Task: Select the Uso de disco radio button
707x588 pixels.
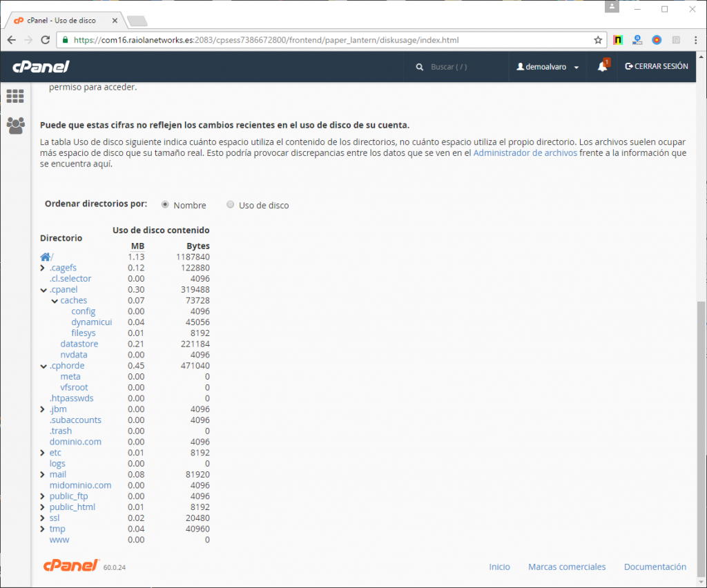Action: (x=231, y=205)
